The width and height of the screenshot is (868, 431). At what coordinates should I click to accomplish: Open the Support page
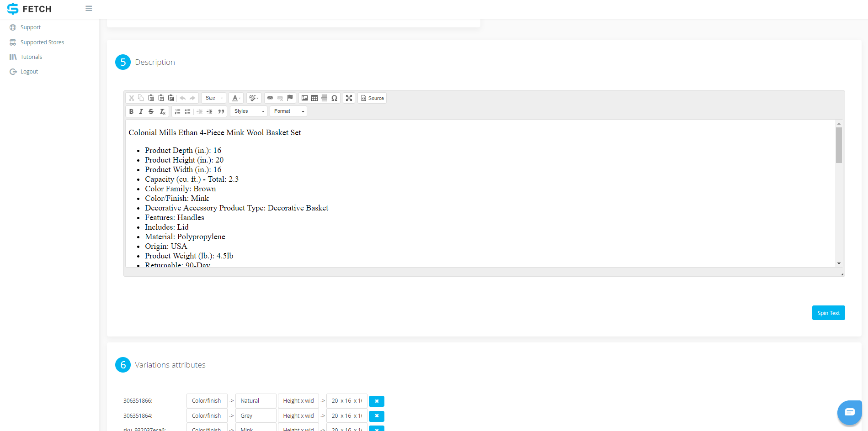click(x=30, y=27)
